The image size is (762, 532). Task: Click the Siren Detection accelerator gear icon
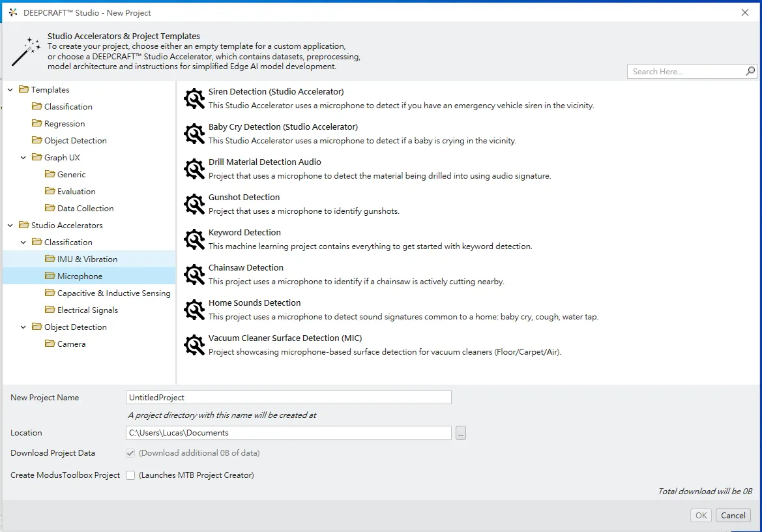(x=194, y=98)
